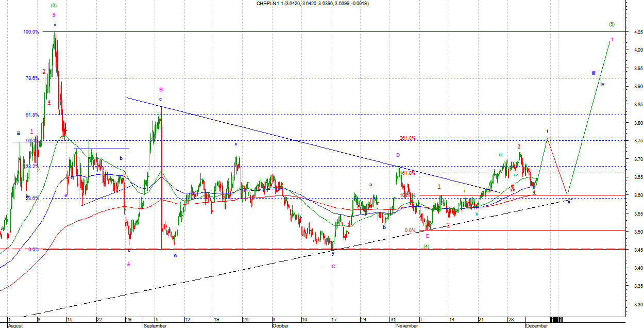This screenshot has height=328, width=644.
Task: Select the green (5) wave target label
Action: pyautogui.click(x=612, y=24)
